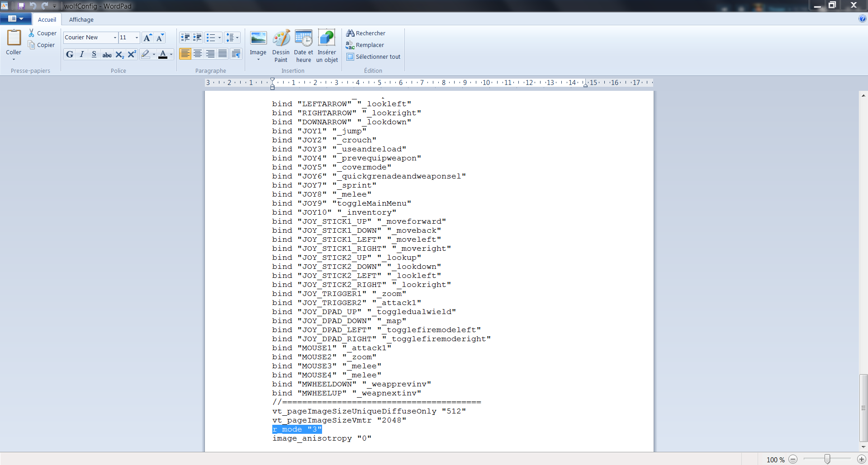
Task: Insert a Dessin Paint drawing
Action: [x=281, y=46]
